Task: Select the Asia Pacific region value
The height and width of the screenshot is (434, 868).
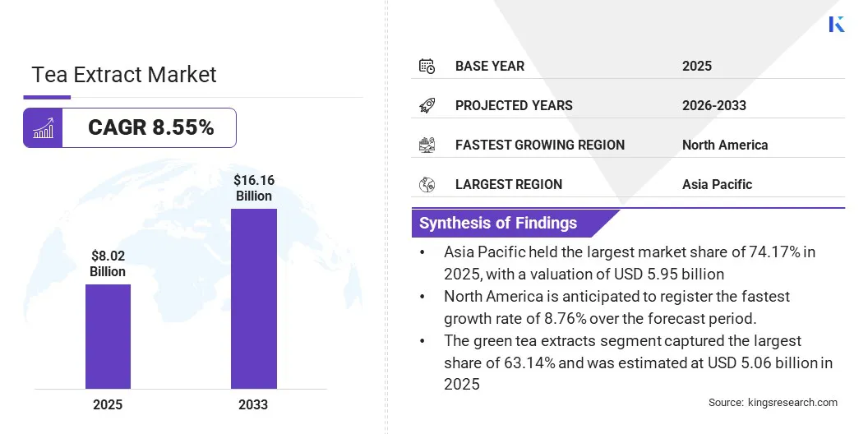Action: point(717,184)
